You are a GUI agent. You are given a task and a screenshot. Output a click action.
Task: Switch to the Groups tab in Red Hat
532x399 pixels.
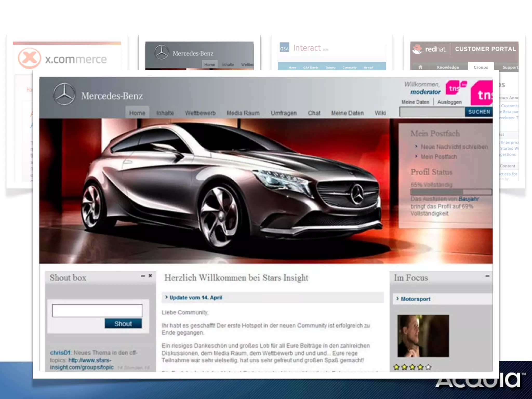[x=481, y=67]
